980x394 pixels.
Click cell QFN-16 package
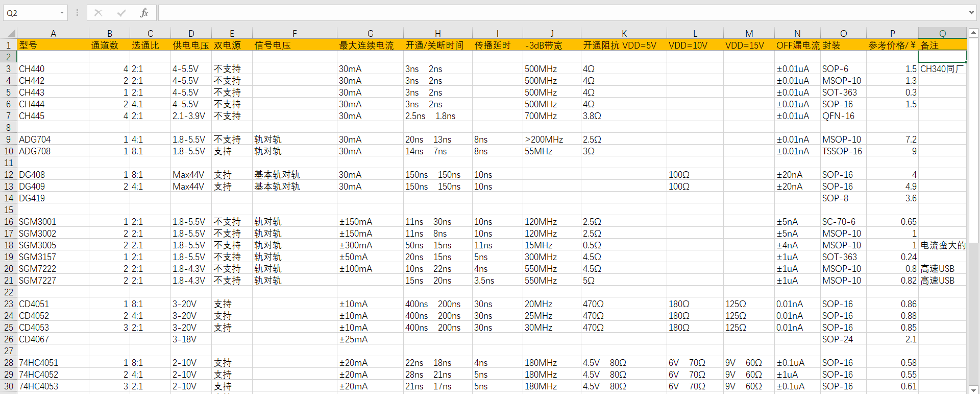[843, 115]
